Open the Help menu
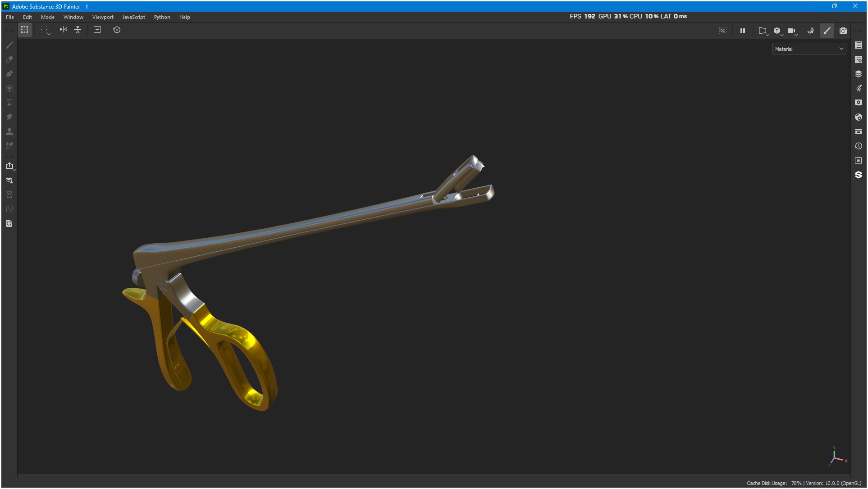868x489 pixels. tap(185, 17)
